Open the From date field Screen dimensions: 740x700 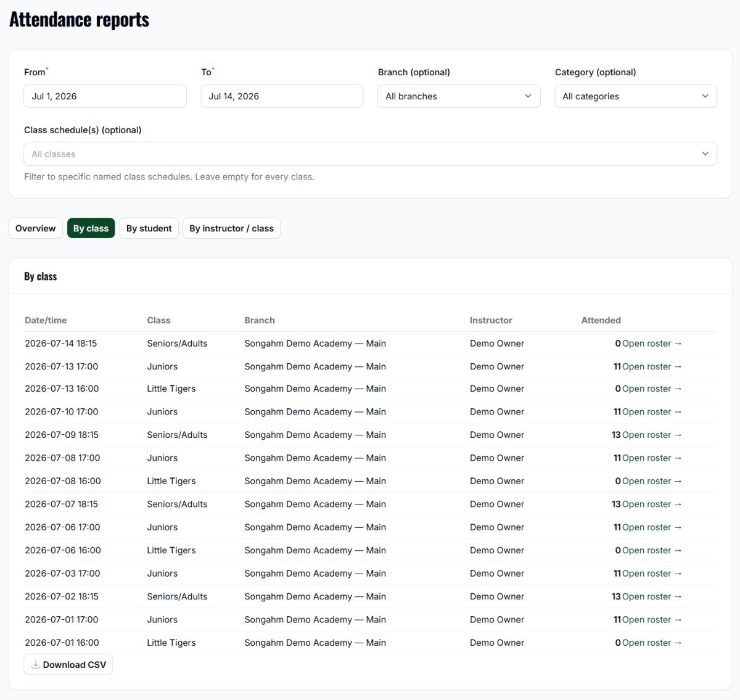(x=105, y=96)
